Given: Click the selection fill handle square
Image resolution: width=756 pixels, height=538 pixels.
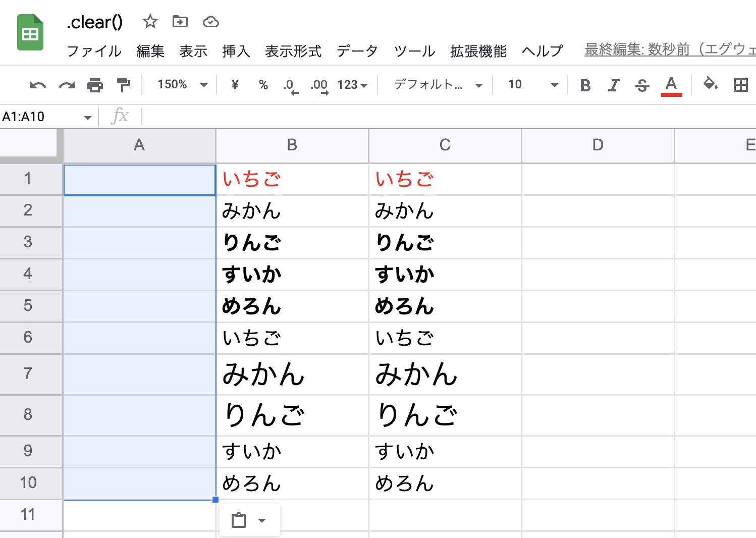Looking at the screenshot, I should [215, 500].
